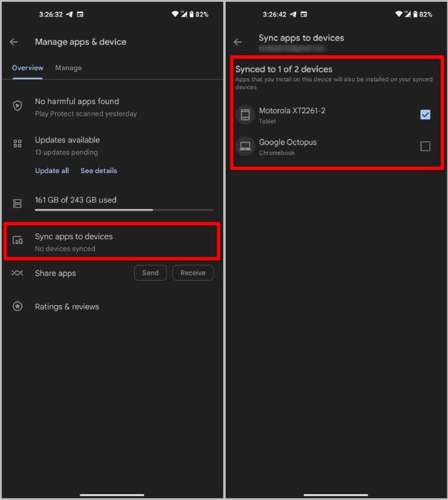The height and width of the screenshot is (500, 448).
Task: Tap the Share apps label
Action: (x=56, y=273)
